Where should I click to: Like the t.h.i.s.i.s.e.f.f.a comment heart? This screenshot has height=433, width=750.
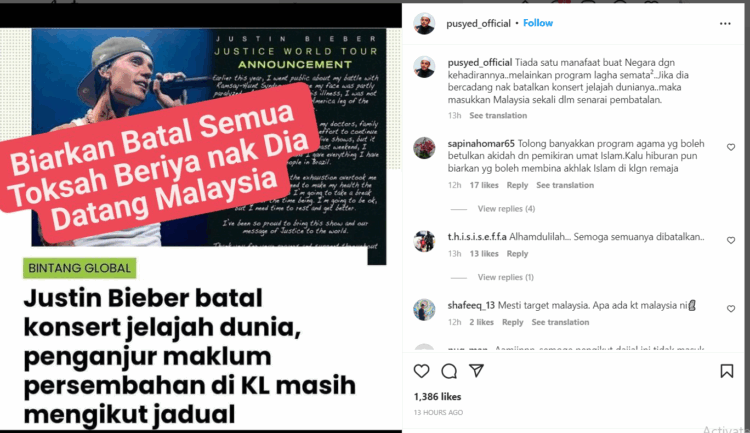click(731, 240)
